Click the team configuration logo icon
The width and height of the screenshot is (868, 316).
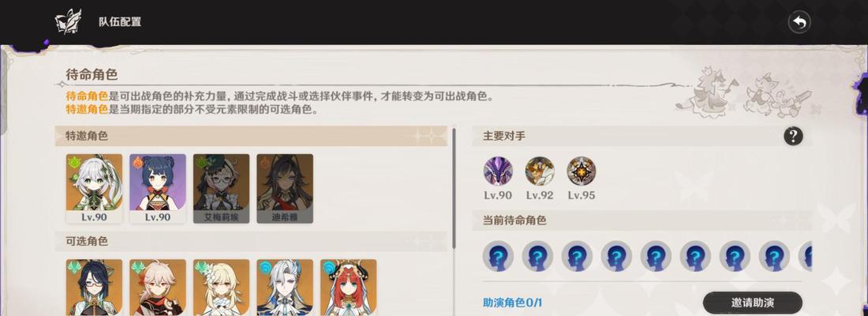pos(69,22)
